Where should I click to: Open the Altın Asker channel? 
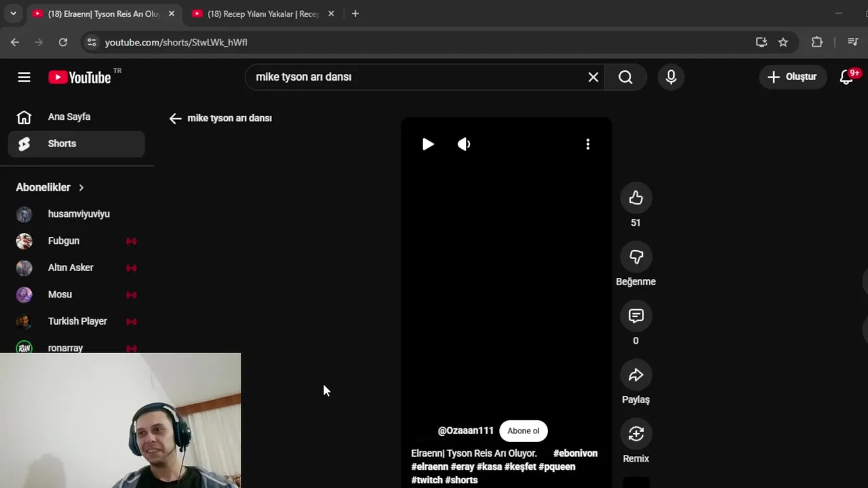[76, 268]
